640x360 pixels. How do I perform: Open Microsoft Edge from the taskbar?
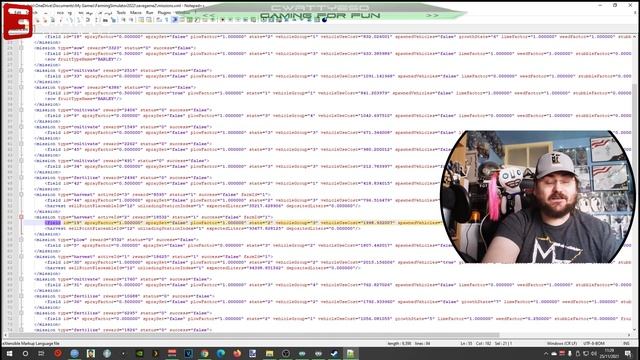[x=221, y=353]
